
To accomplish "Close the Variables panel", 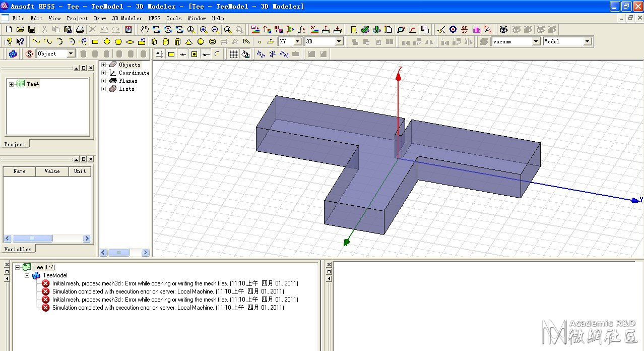I will 91,160.
